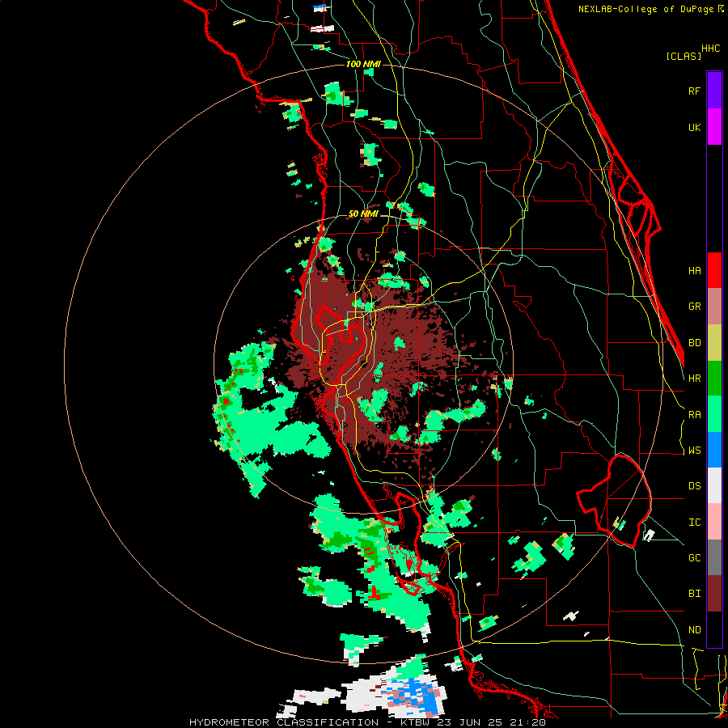The image size is (728, 728).
Task: Click the HA legend label
Action: [x=694, y=271]
